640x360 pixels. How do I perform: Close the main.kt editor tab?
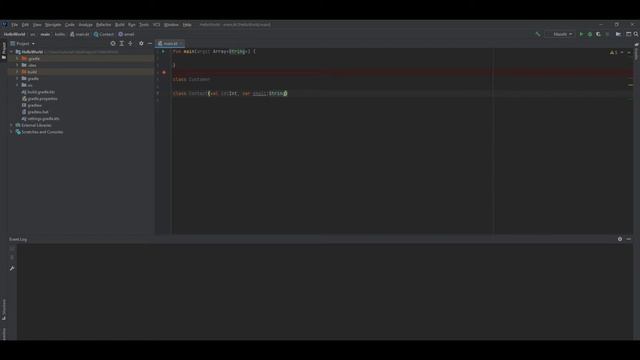point(181,43)
